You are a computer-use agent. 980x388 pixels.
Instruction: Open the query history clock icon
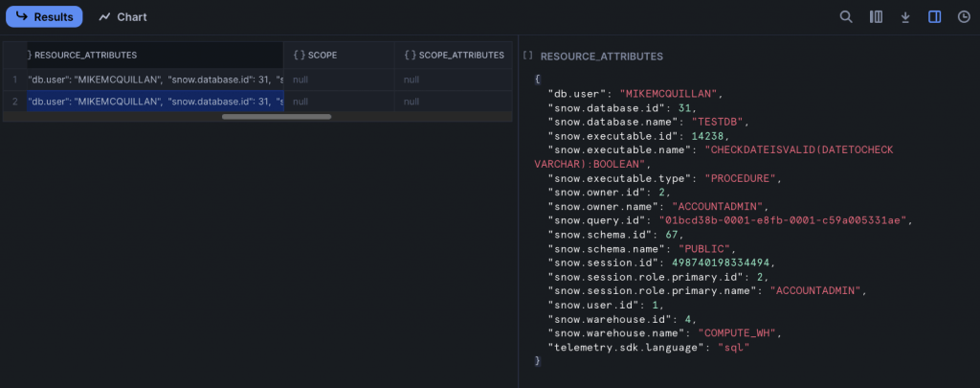[963, 17]
